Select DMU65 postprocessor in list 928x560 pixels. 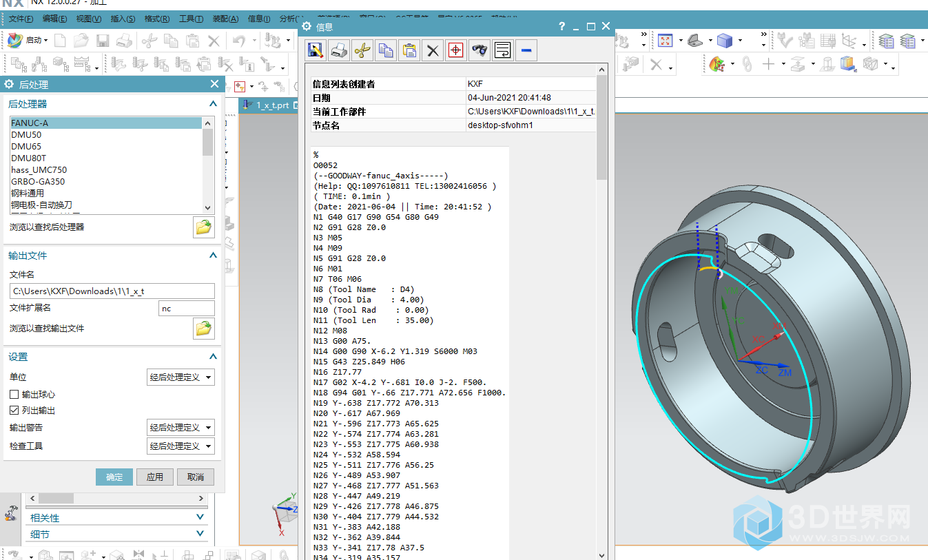tap(105, 147)
